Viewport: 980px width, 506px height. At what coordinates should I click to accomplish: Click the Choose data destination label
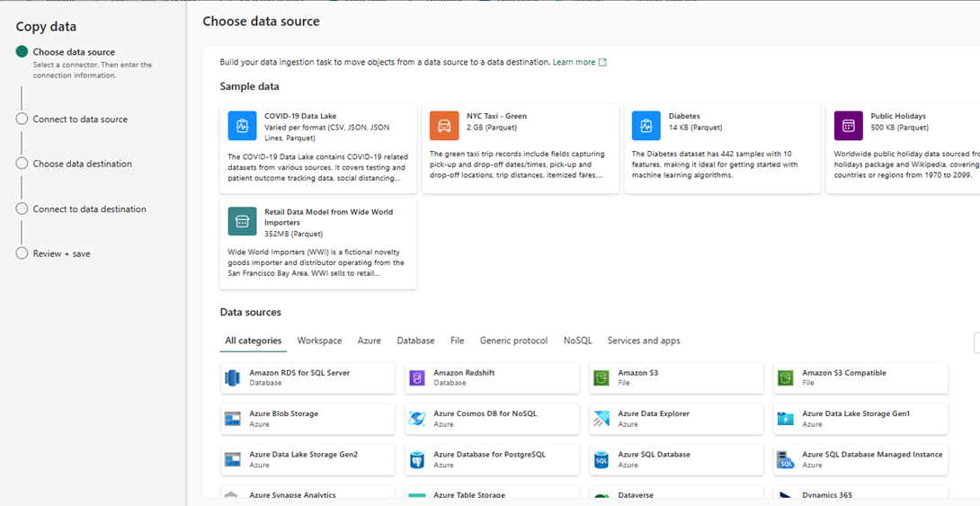tap(83, 164)
